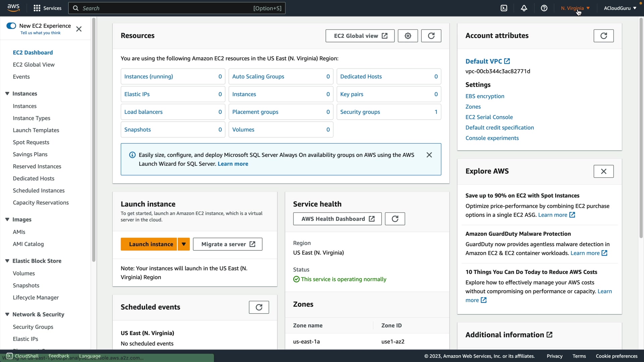
Task: Open CloudShell icon in top bar
Action: pos(504,8)
